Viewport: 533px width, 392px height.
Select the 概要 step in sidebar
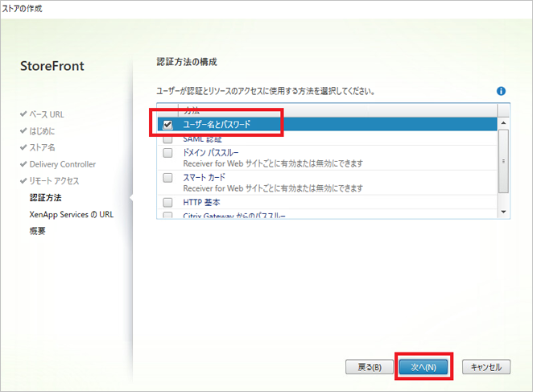[38, 231]
